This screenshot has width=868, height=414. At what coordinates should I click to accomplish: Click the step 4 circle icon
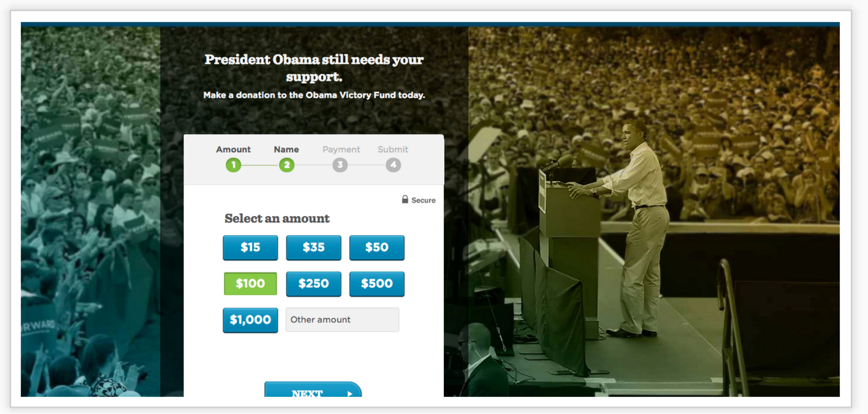tap(393, 165)
